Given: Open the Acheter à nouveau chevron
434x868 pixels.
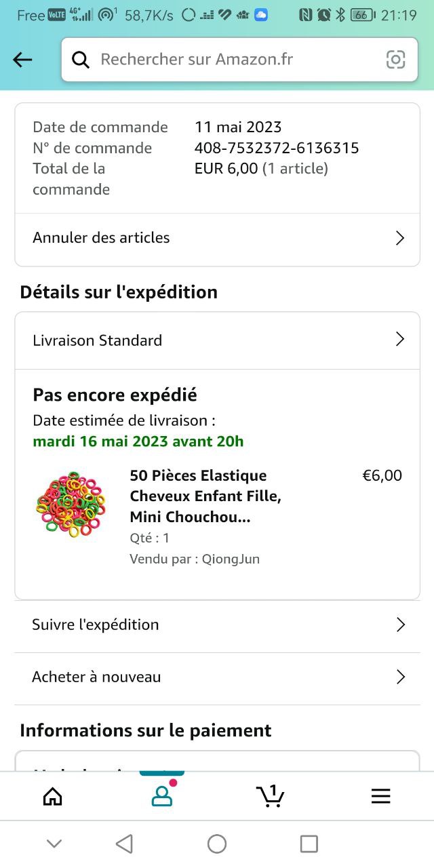Looking at the screenshot, I should pyautogui.click(x=400, y=677).
